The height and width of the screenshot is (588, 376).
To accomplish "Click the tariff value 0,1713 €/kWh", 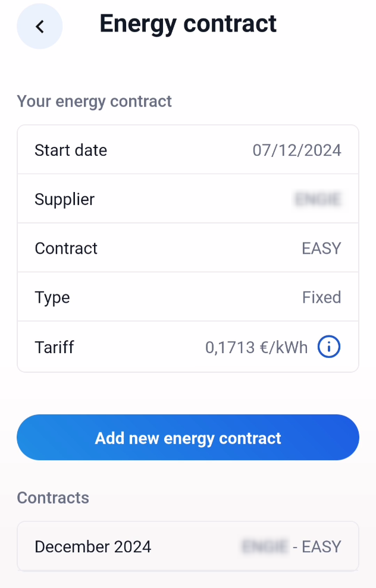I will (256, 347).
